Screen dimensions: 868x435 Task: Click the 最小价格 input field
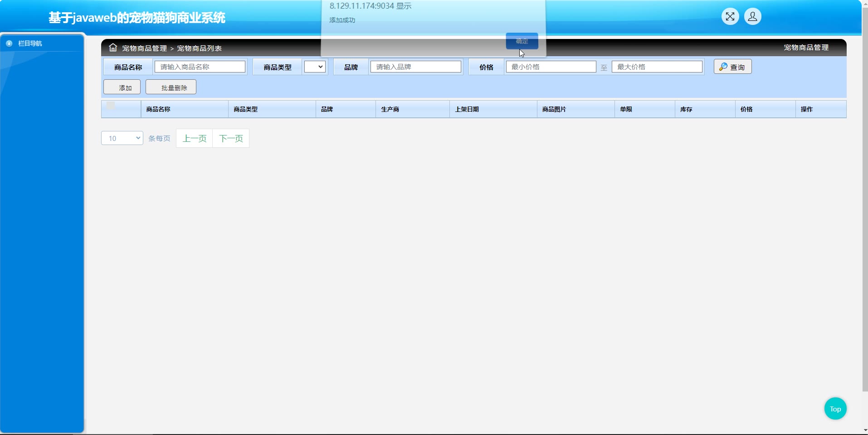(551, 67)
